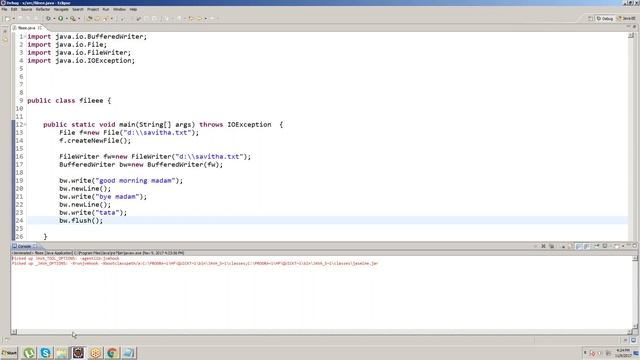The height and width of the screenshot is (360, 640).
Task: Click the Display Selected Console icon
Action: pos(605,246)
